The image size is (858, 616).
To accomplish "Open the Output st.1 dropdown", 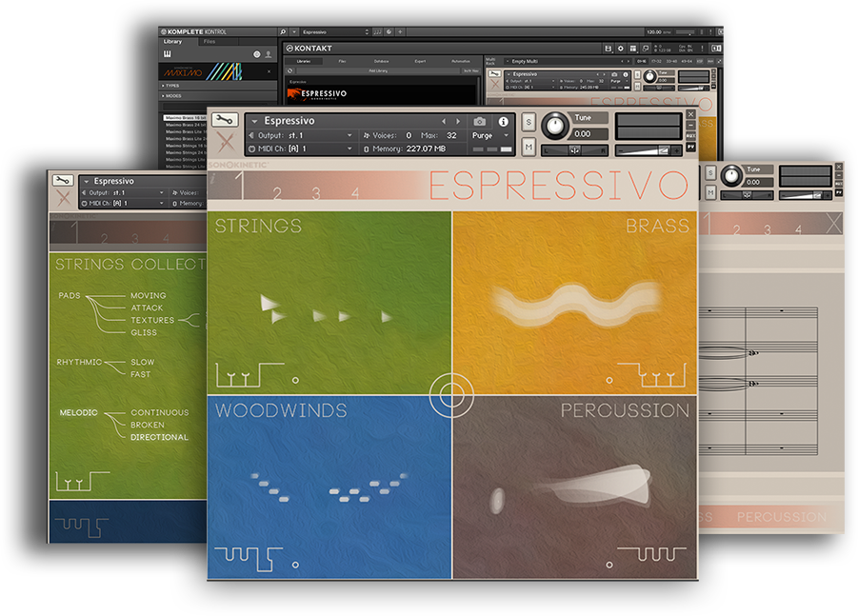I will (x=305, y=135).
